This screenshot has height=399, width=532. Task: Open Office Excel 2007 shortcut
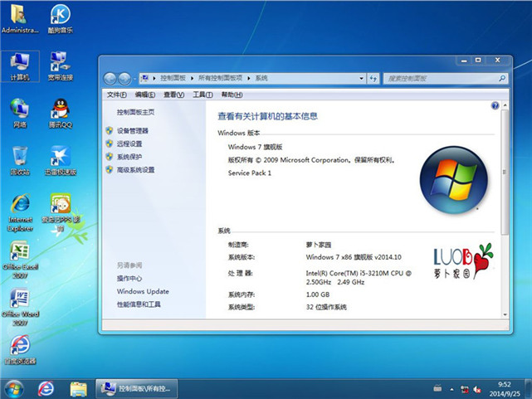20,260
